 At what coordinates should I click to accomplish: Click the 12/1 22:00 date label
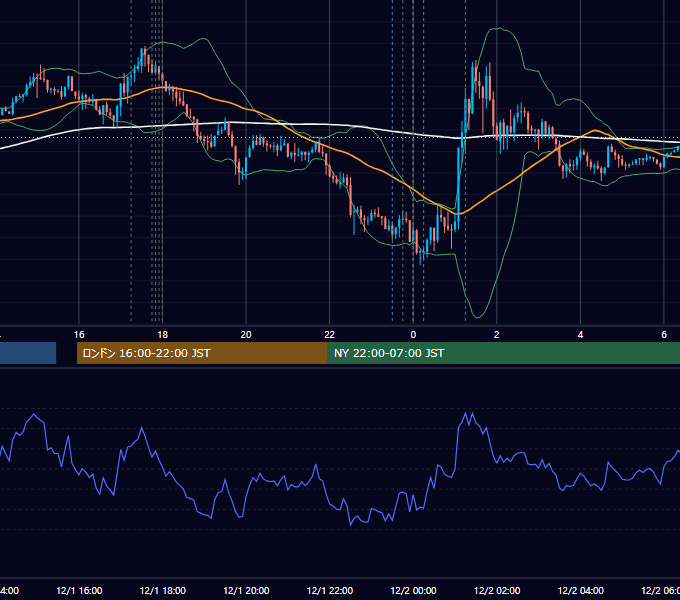coord(330,590)
